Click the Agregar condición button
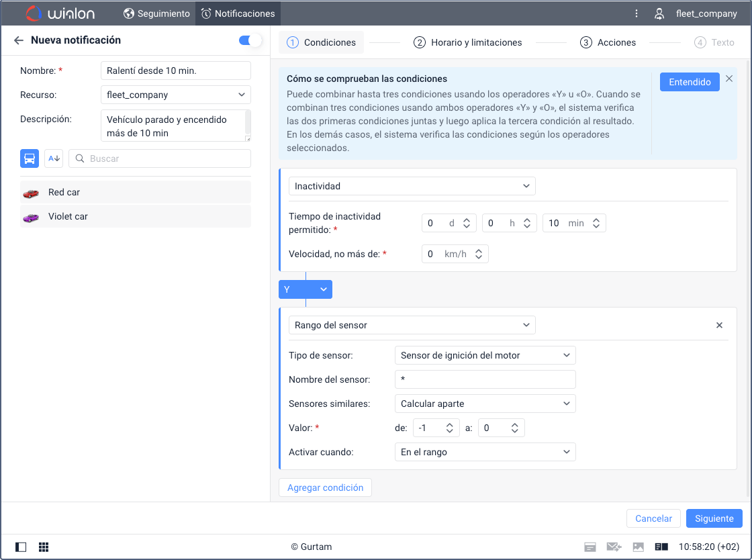The height and width of the screenshot is (560, 752). (x=325, y=487)
